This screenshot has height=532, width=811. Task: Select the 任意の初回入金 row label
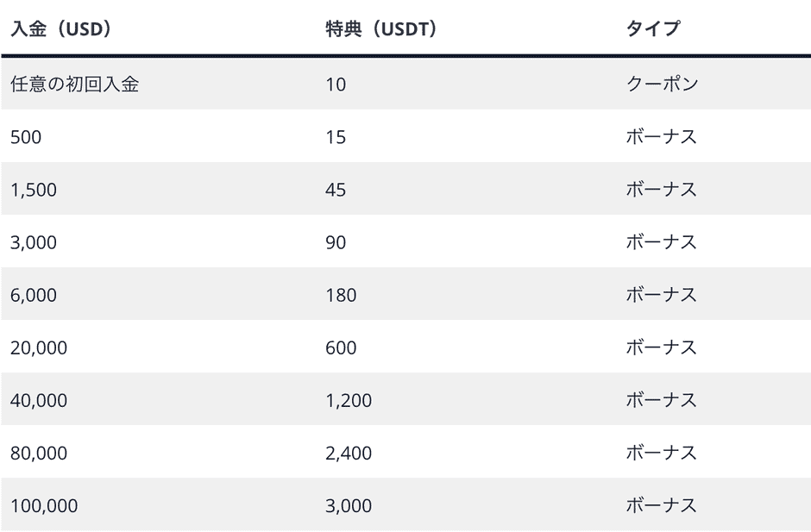pyautogui.click(x=74, y=84)
